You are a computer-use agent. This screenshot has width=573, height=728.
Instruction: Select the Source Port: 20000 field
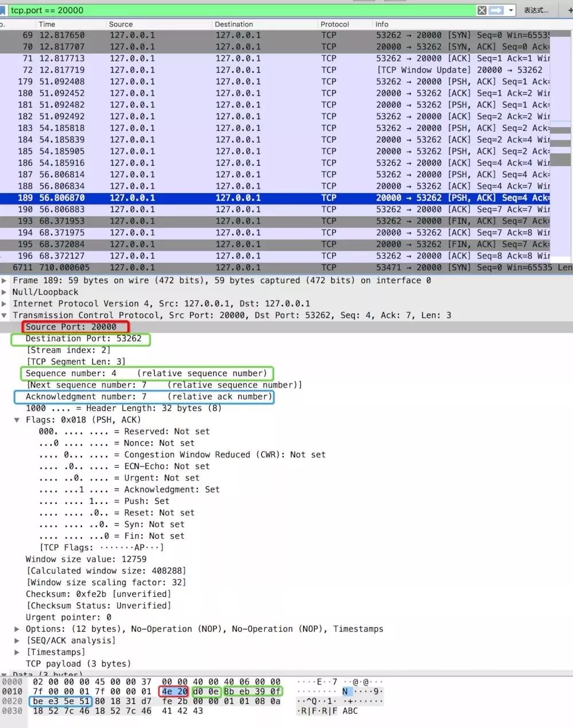point(71,327)
